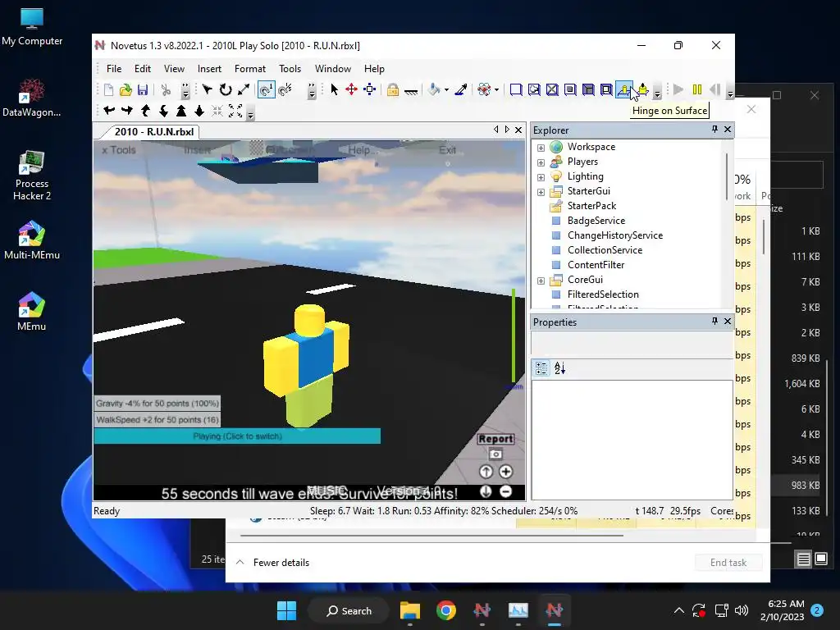Select the Rotate selection tool icon

click(226, 89)
